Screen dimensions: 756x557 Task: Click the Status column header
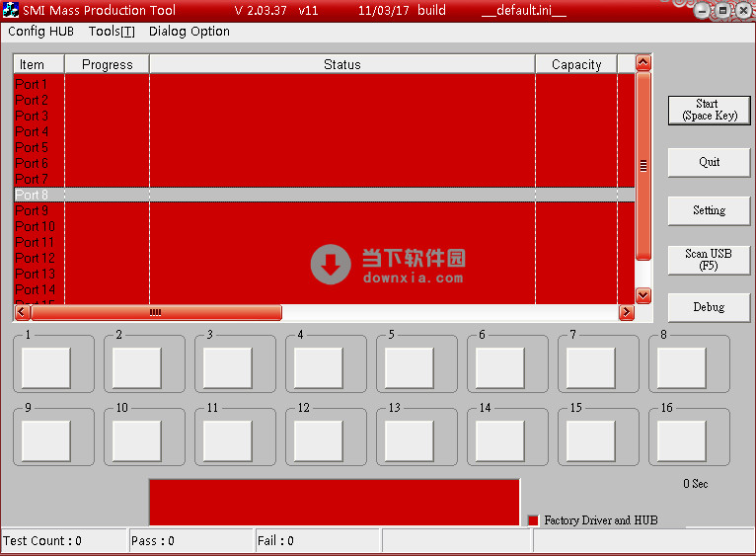pyautogui.click(x=342, y=64)
